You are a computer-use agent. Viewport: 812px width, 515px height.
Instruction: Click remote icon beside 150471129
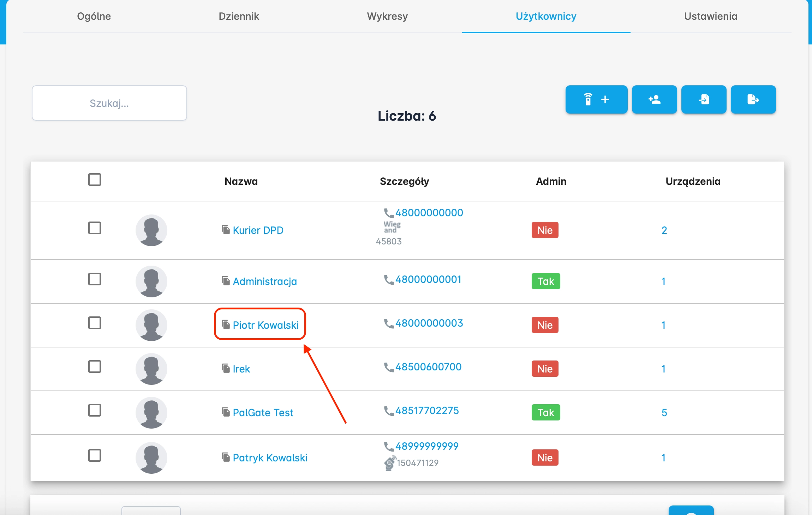pyautogui.click(x=389, y=463)
